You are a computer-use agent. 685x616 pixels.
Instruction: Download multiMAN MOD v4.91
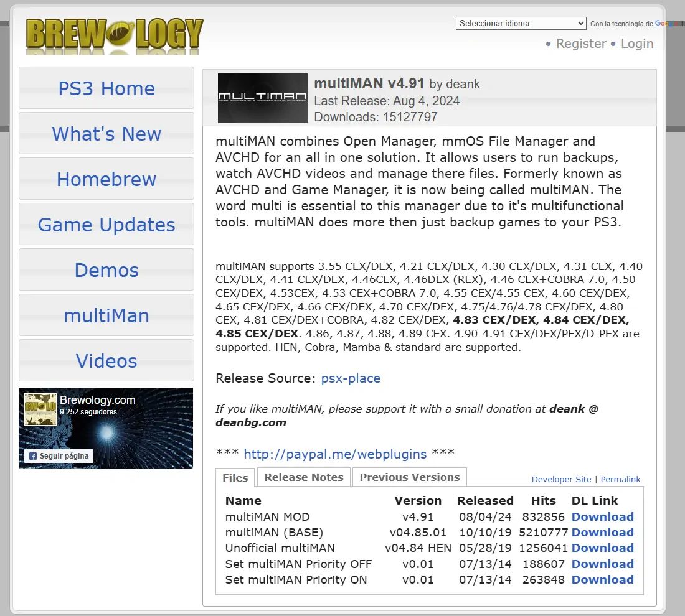pyautogui.click(x=602, y=516)
